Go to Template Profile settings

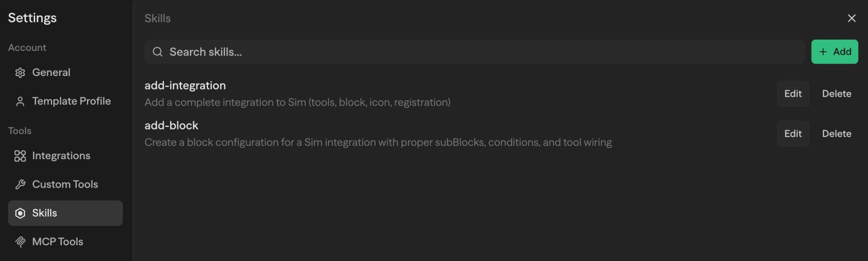[71, 101]
